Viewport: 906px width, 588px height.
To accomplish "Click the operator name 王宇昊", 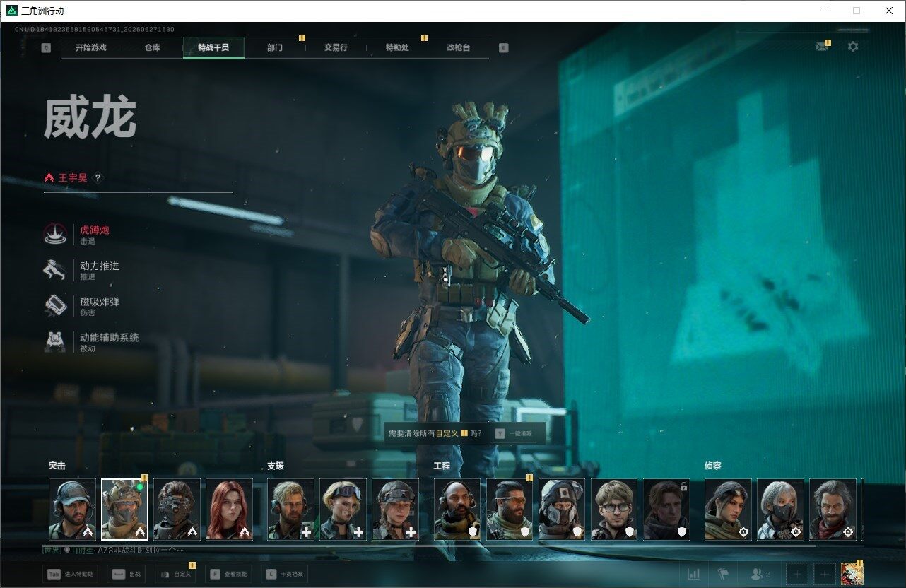I will click(73, 178).
